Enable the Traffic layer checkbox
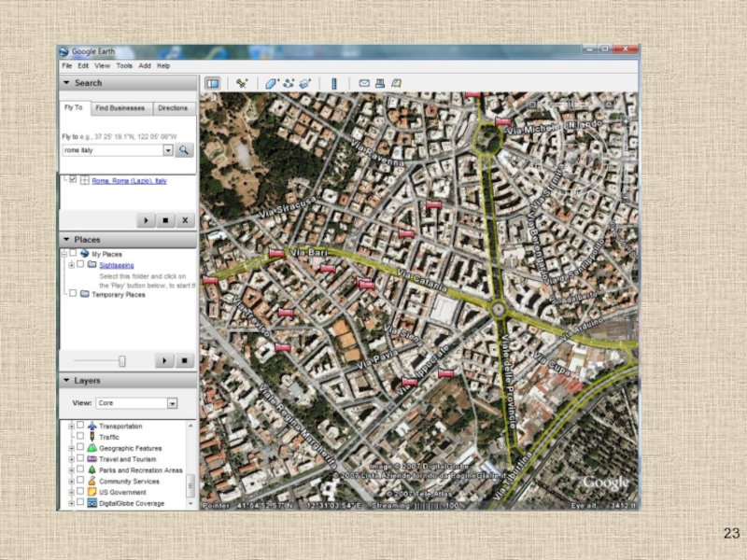The width and height of the screenshot is (747, 560). 80,437
